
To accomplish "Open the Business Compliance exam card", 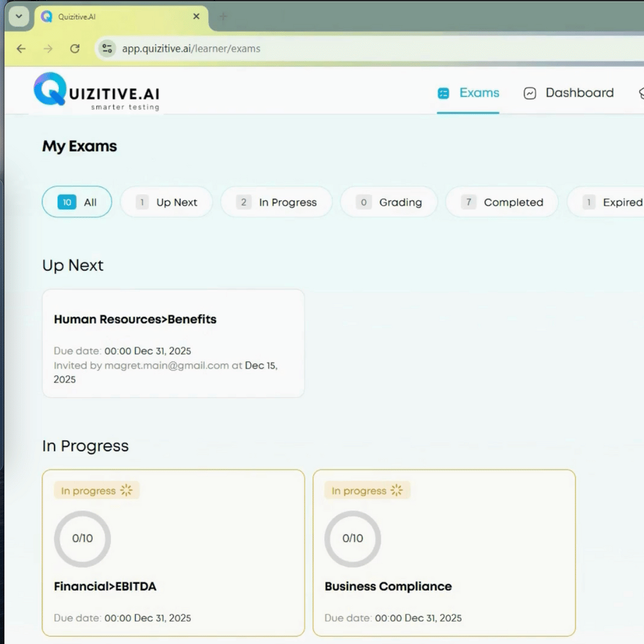I will click(444, 553).
